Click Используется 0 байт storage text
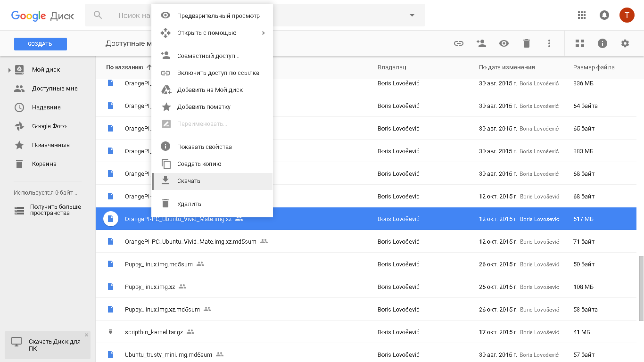Viewport: 644px width, 362px height. [x=46, y=193]
